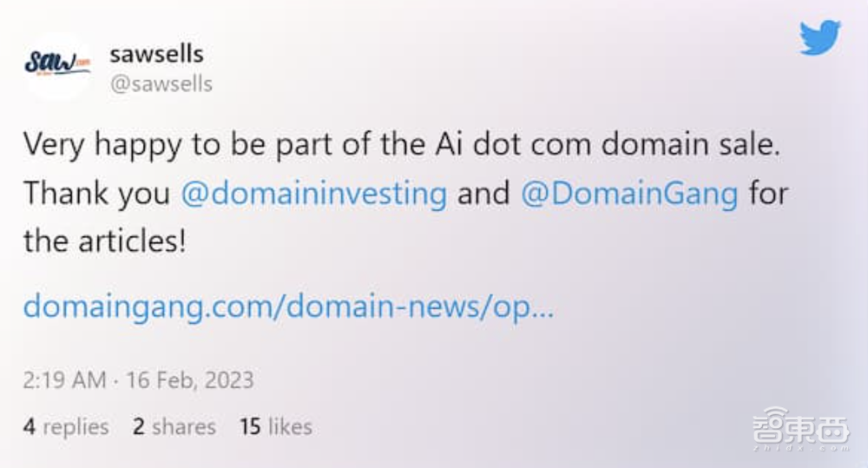Click the words "Thank you" in tweet
868x468 pixels.
[96, 192]
